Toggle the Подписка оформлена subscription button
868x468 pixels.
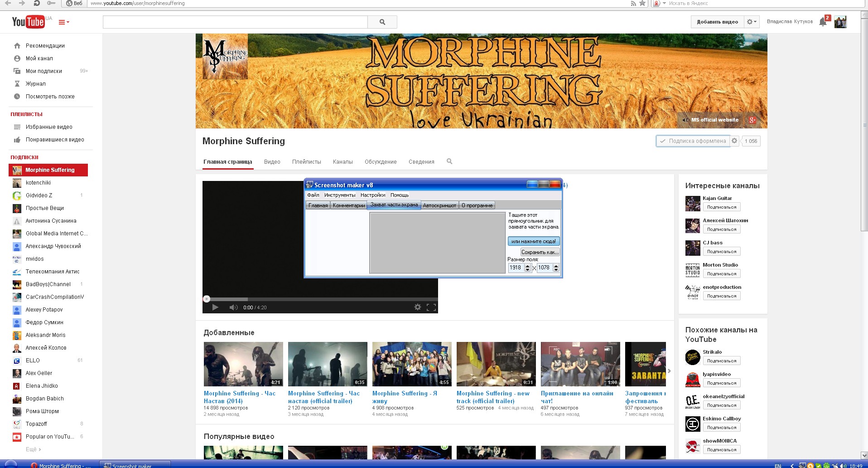click(x=693, y=141)
